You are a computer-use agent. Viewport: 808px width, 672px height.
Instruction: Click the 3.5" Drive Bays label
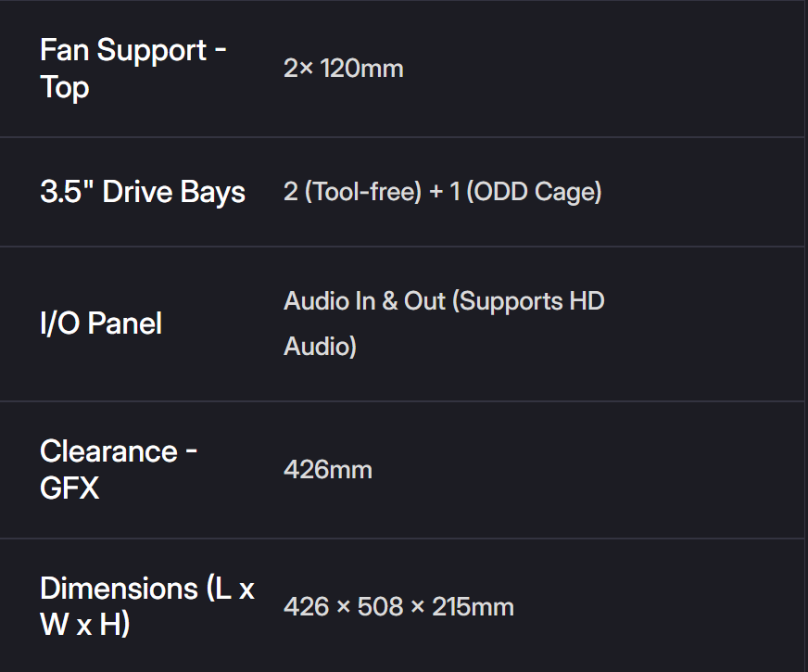pos(143,192)
